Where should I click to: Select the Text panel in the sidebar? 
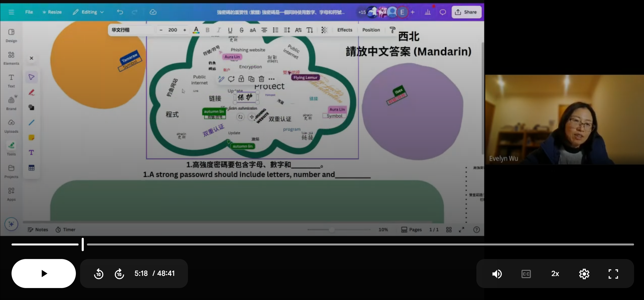11,81
